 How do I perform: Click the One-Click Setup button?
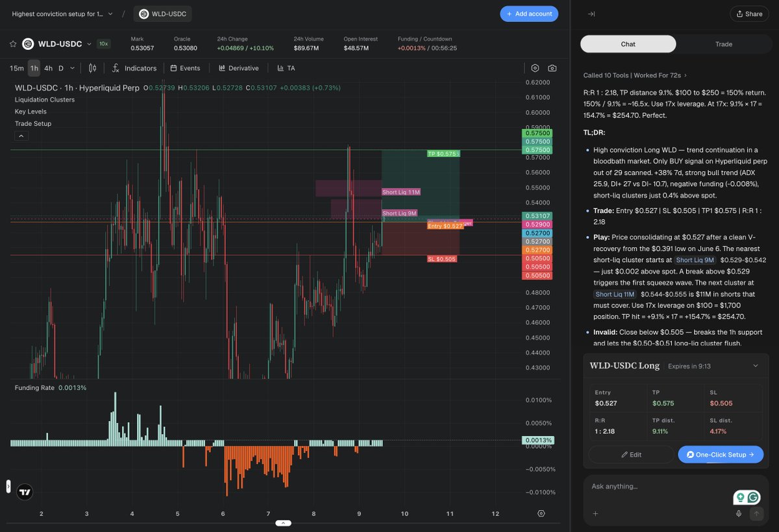point(721,455)
